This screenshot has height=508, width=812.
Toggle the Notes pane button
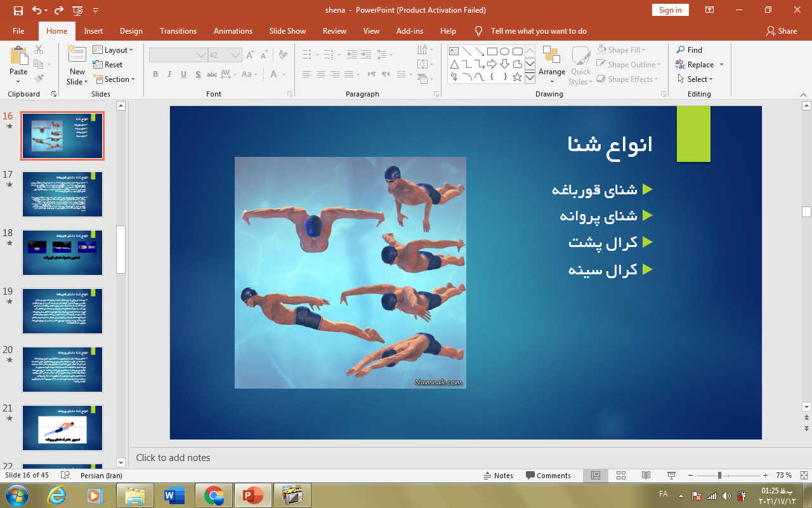coord(498,476)
